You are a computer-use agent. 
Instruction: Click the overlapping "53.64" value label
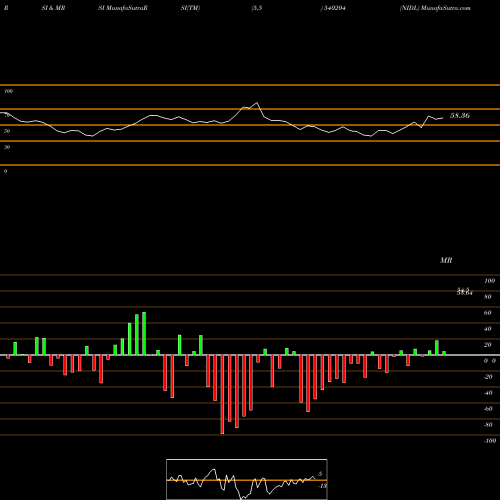(x=465, y=293)
